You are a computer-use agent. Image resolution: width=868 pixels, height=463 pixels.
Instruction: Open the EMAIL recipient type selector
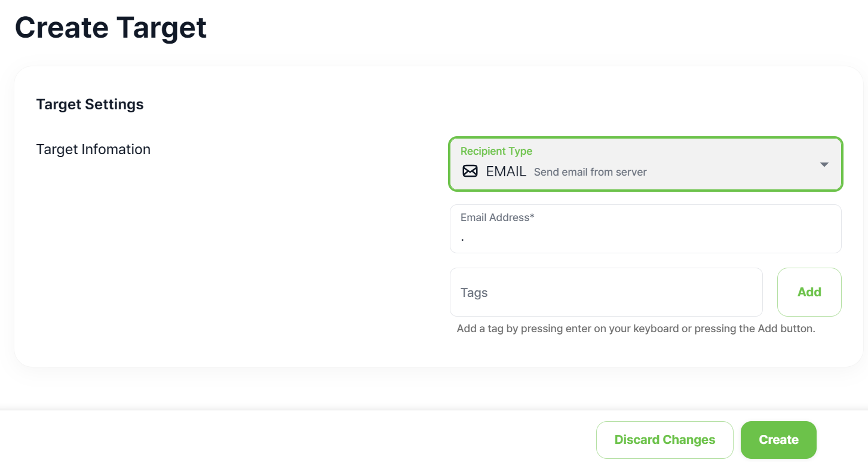(x=645, y=164)
